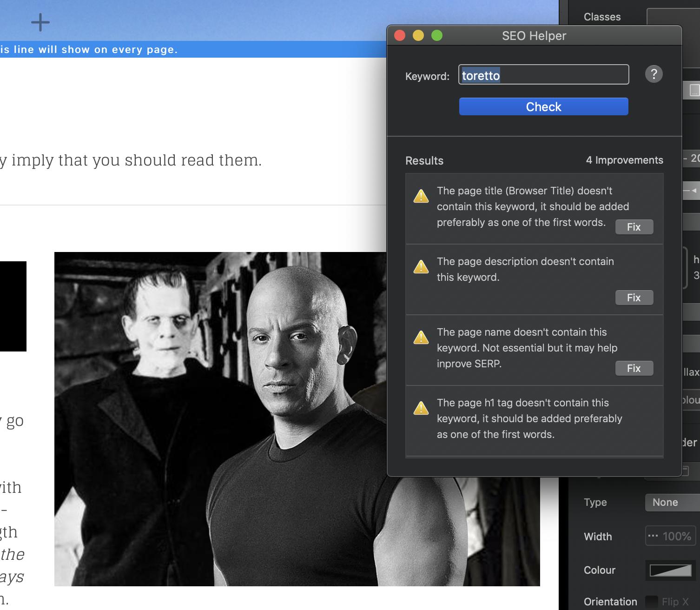Fix the page name keyword issue
The width and height of the screenshot is (700, 610).
point(634,368)
